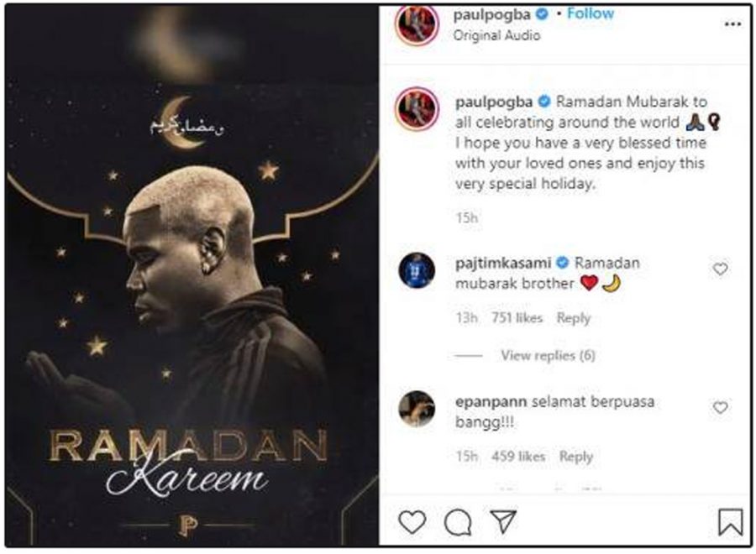Save the post with the bookmark icon
The image size is (756, 554).
point(731,522)
